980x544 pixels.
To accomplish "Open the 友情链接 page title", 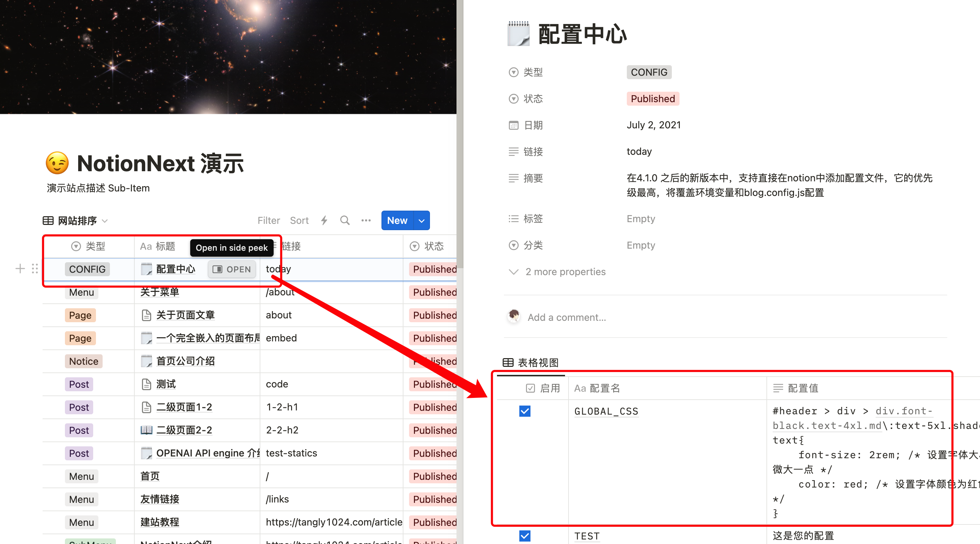I will point(160,499).
